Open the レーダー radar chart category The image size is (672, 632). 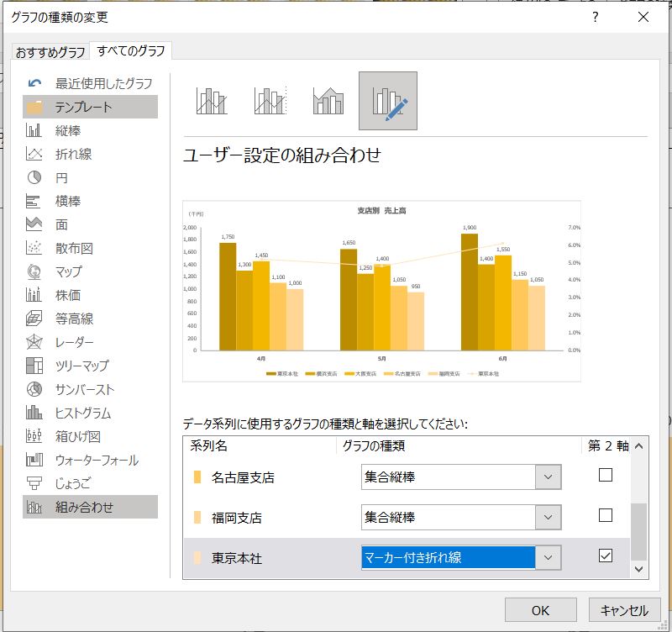[74, 342]
